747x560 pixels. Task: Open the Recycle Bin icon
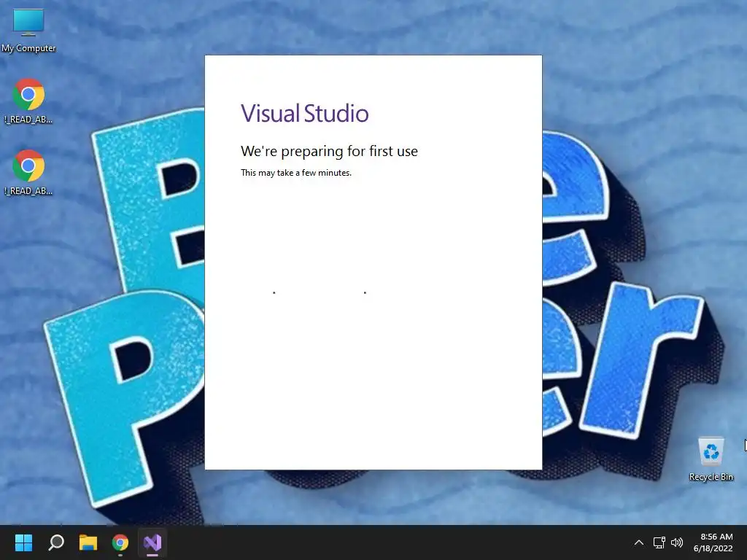[x=711, y=459]
